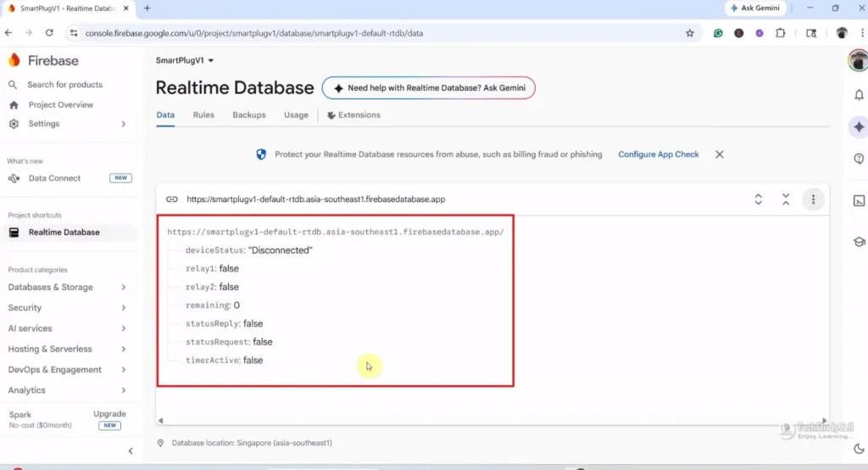The height and width of the screenshot is (470, 868).
Task: Expand the Settings chevron
Action: point(124,124)
